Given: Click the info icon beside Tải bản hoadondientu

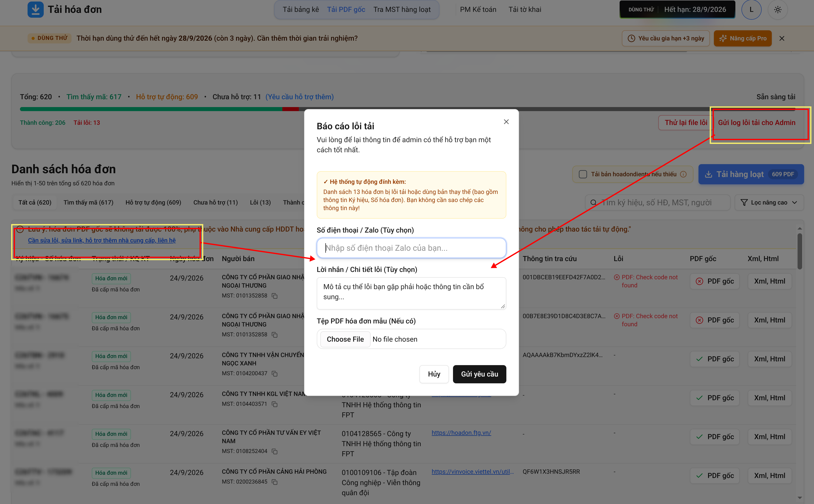Looking at the screenshot, I should (683, 174).
